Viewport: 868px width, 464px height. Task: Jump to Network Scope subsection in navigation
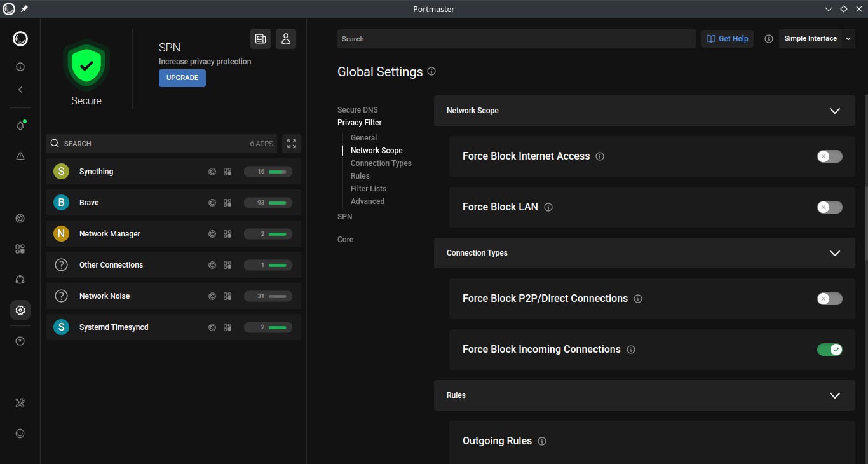click(x=377, y=151)
